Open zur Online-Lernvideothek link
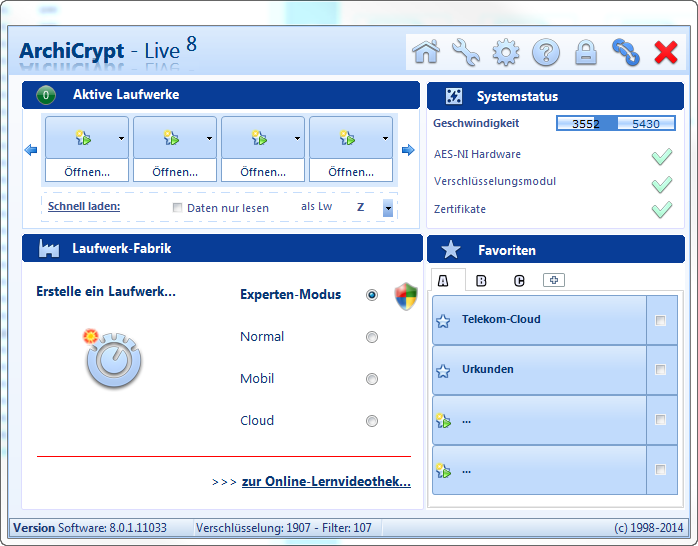The width and height of the screenshot is (698, 546). (326, 481)
